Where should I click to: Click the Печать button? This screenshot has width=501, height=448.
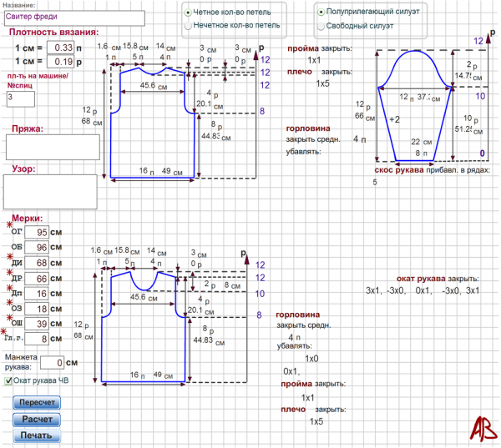coord(37,435)
